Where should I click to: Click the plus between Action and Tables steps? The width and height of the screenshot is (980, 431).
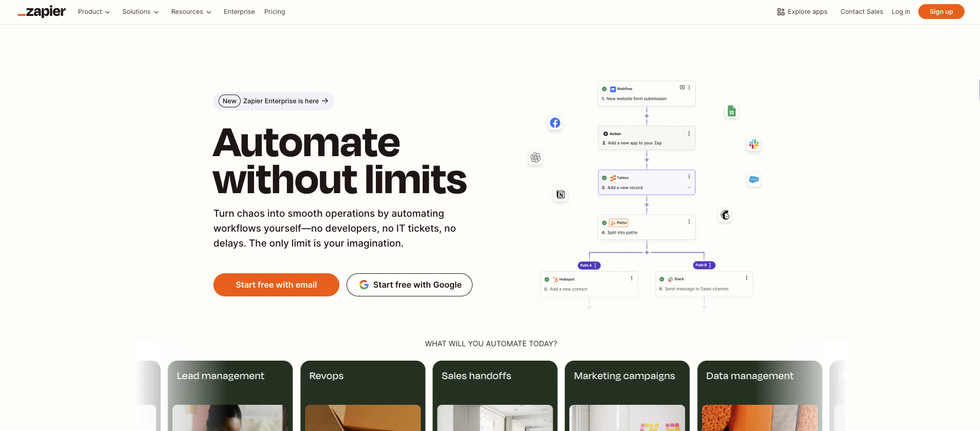647,160
